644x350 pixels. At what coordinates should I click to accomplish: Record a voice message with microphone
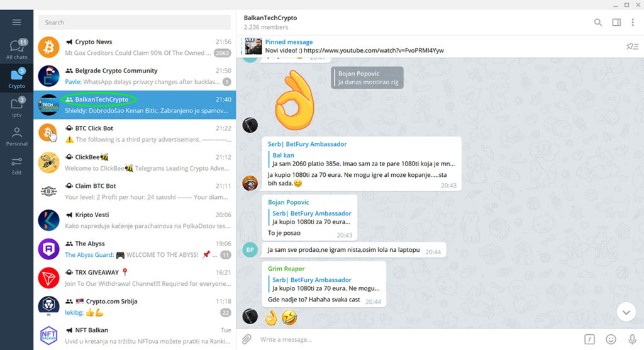(x=631, y=339)
